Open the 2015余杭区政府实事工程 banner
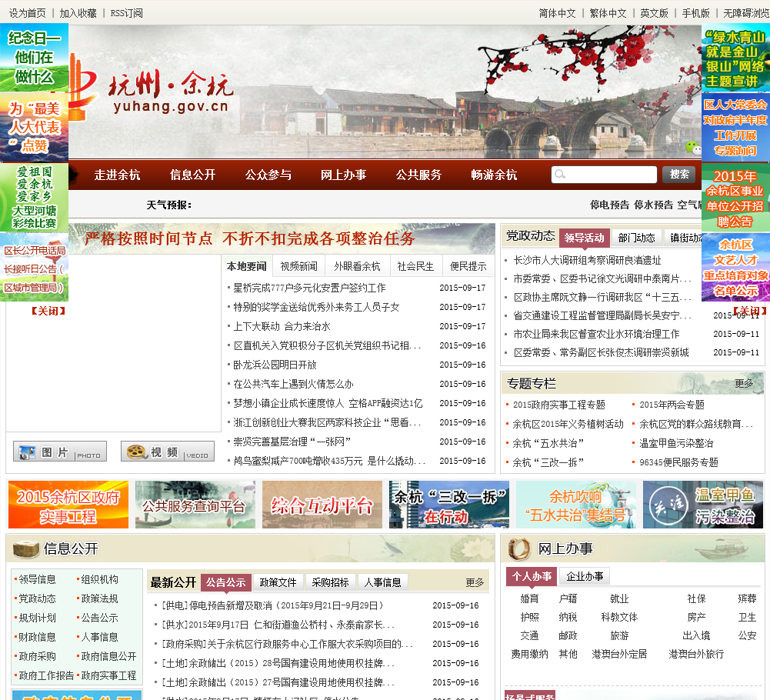Viewport: 770px width, 700px height. 68,505
